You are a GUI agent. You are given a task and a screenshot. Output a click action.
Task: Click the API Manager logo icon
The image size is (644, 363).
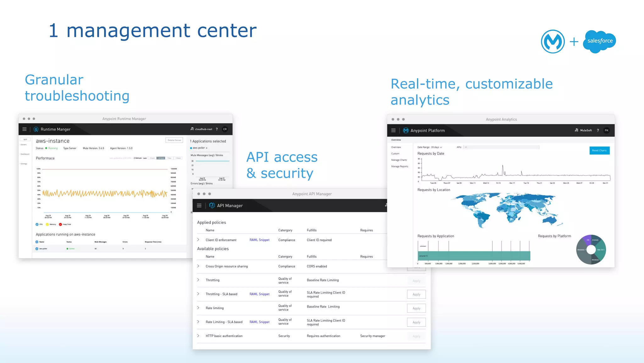point(212,206)
